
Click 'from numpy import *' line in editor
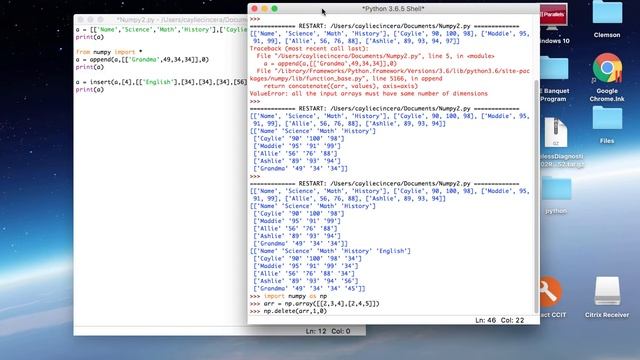click(x=109, y=52)
